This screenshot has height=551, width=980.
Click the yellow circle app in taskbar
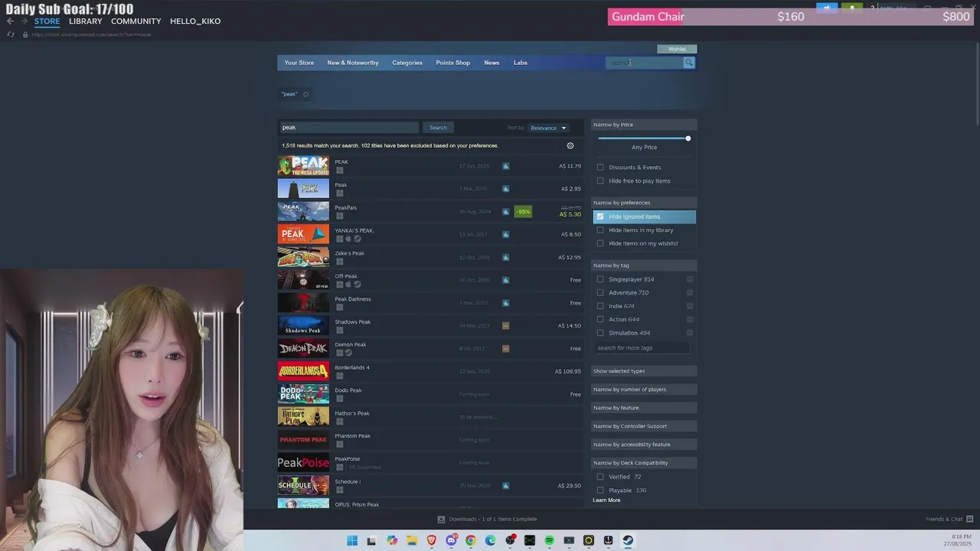588,540
